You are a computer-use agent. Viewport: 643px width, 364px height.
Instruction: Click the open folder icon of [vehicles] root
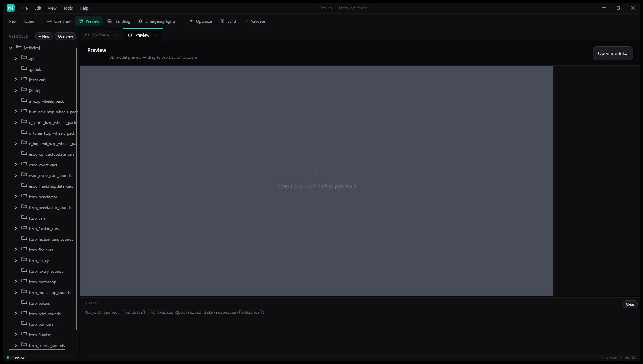pos(19,47)
